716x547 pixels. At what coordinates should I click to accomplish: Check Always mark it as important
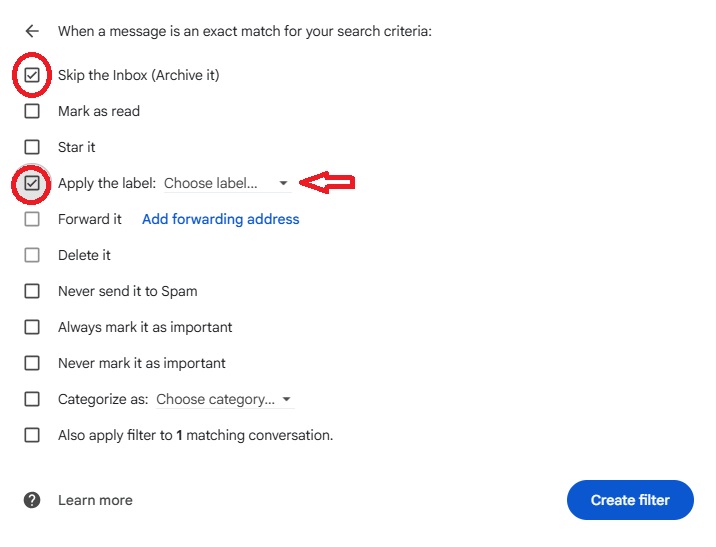coord(32,327)
